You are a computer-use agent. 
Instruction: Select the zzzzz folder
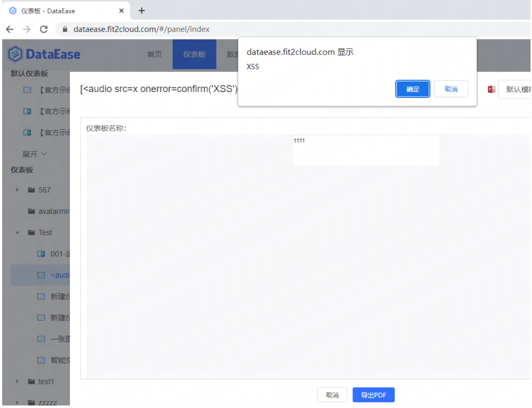[x=48, y=403]
